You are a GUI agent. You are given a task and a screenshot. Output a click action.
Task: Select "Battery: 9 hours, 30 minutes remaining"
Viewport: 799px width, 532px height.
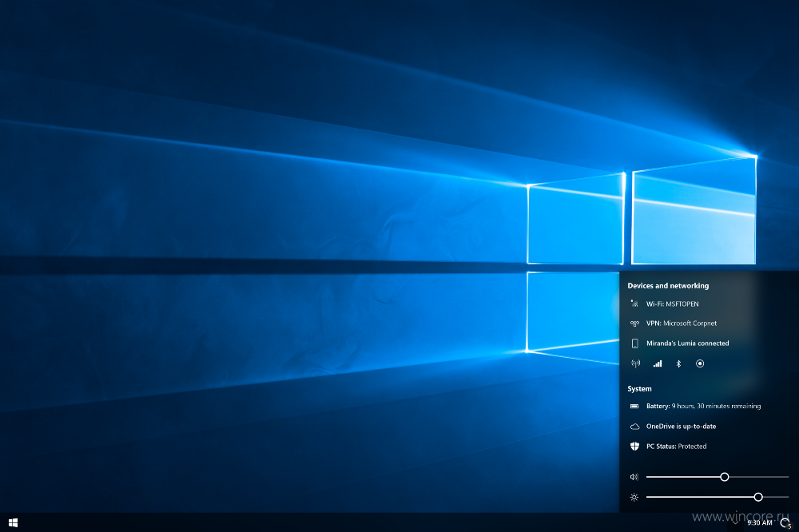703,406
